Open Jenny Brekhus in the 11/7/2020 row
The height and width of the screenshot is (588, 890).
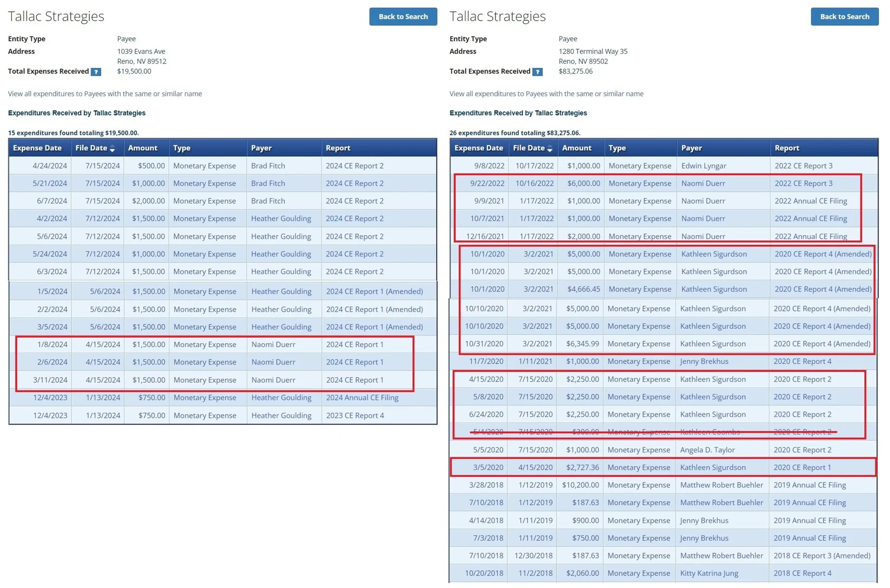(704, 362)
